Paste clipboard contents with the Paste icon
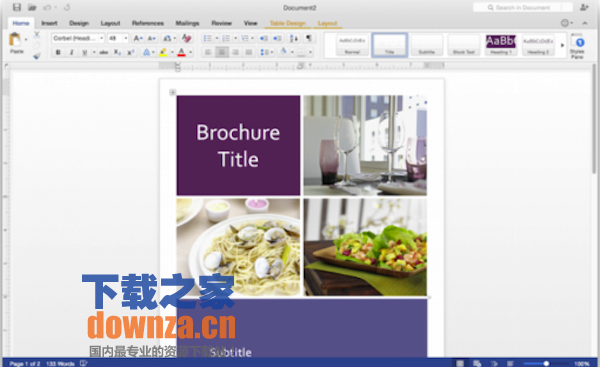This screenshot has height=367, width=600. (15, 39)
